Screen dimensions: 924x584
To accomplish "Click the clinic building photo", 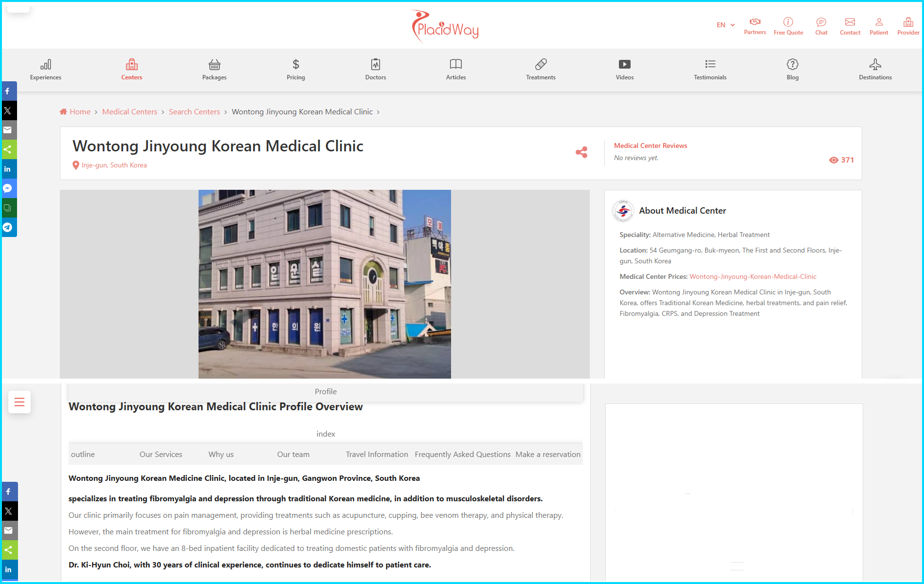I will click(x=325, y=284).
